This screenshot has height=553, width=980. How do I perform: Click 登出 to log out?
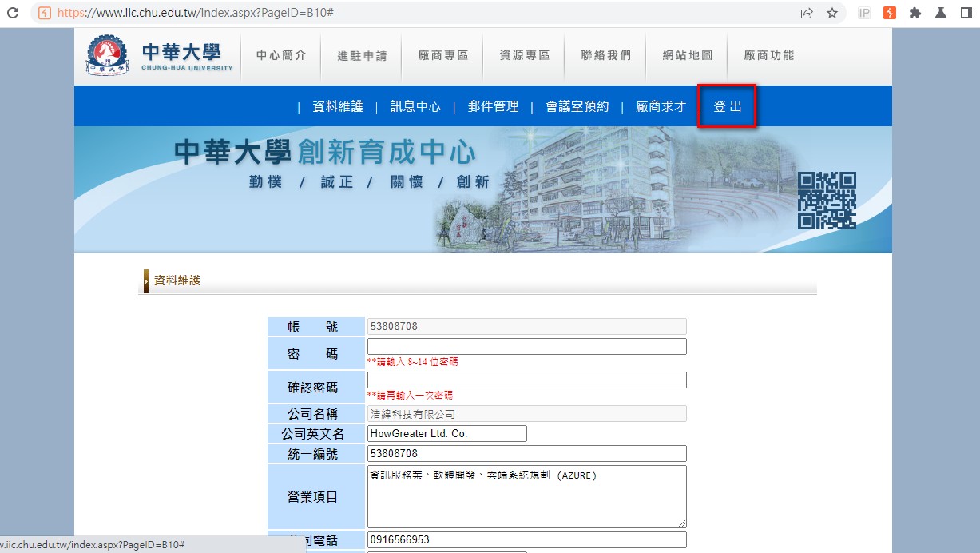pyautogui.click(x=728, y=106)
